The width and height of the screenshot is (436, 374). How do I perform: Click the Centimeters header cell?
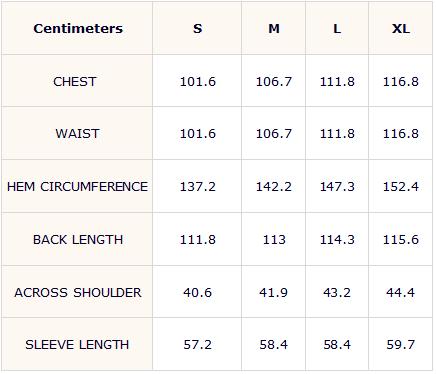pyautogui.click(x=78, y=29)
